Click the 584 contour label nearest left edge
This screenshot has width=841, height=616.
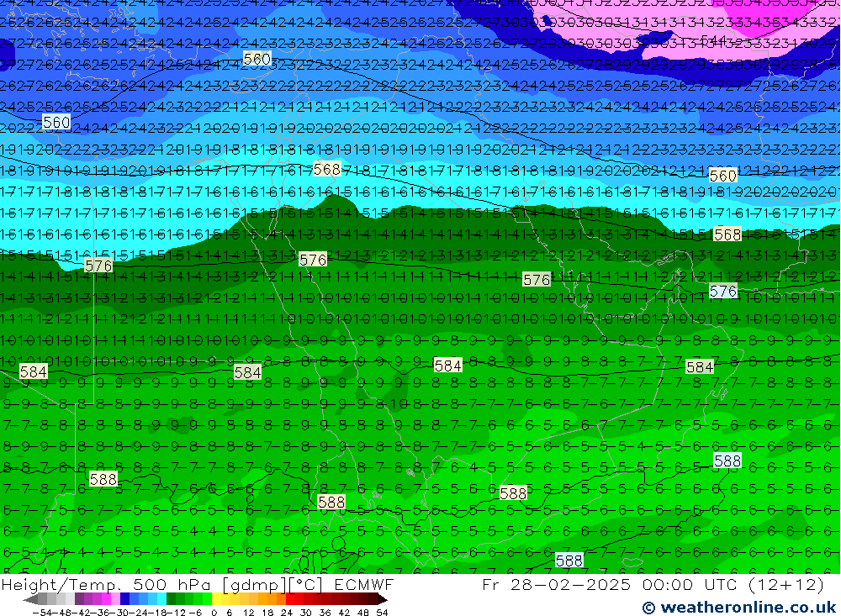tap(34, 371)
